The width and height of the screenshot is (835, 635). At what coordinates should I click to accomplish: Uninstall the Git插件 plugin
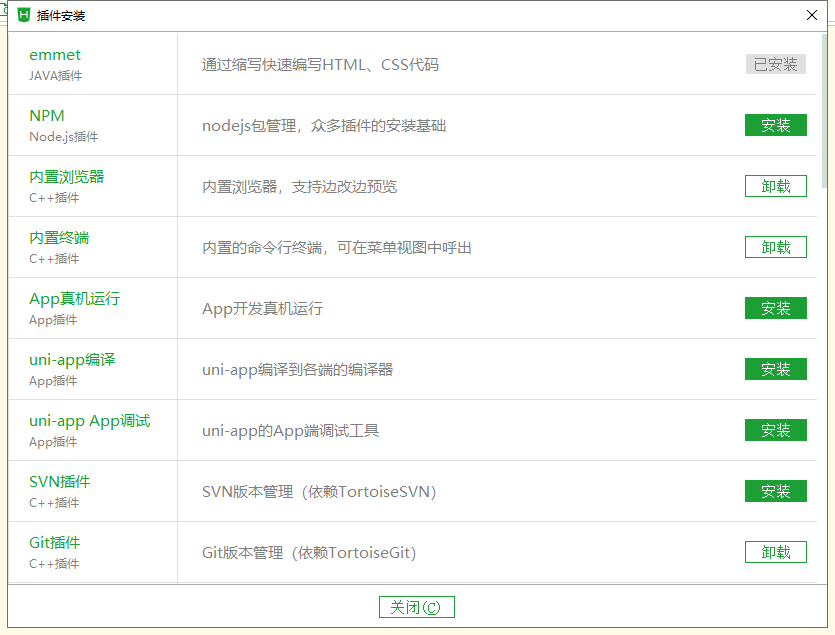tap(775, 552)
